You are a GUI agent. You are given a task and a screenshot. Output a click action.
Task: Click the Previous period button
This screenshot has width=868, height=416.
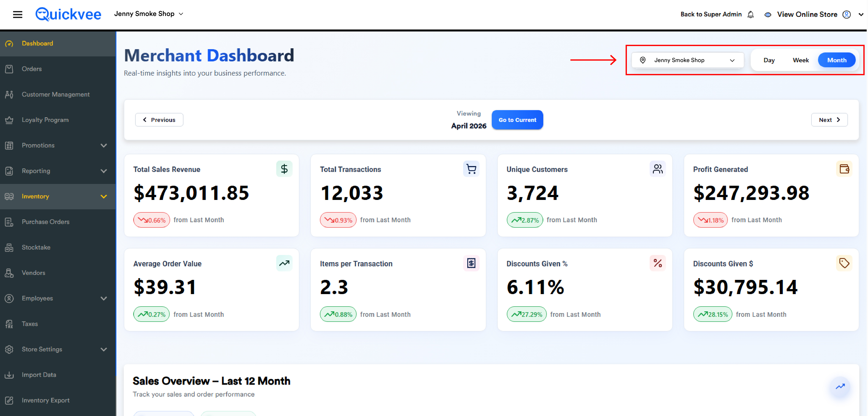[159, 120]
